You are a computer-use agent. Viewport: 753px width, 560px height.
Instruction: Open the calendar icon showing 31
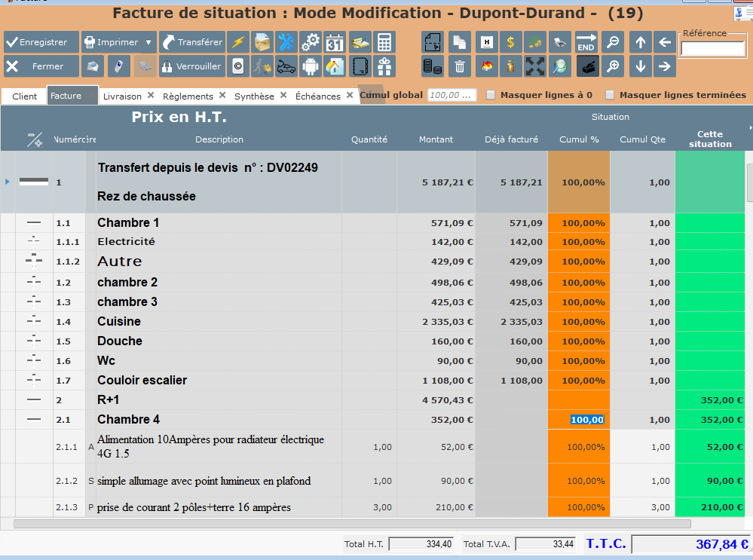click(x=335, y=43)
